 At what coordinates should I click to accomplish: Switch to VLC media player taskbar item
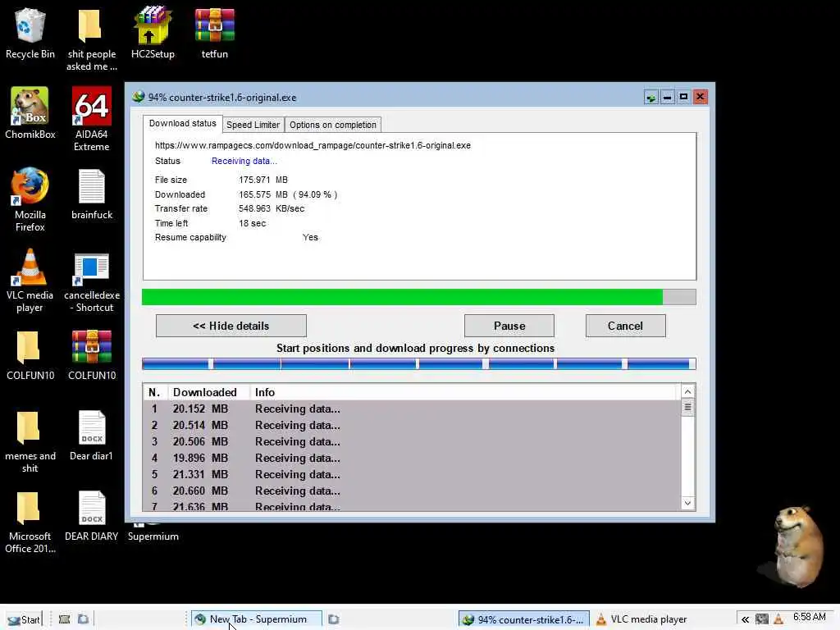[641, 619]
